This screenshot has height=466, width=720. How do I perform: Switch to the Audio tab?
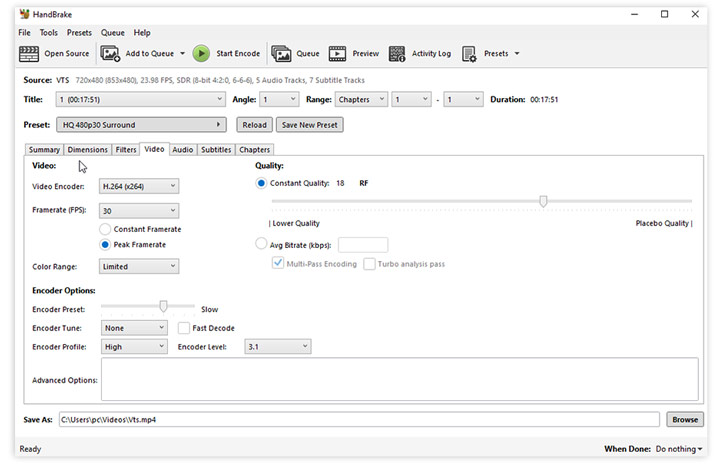(x=183, y=150)
